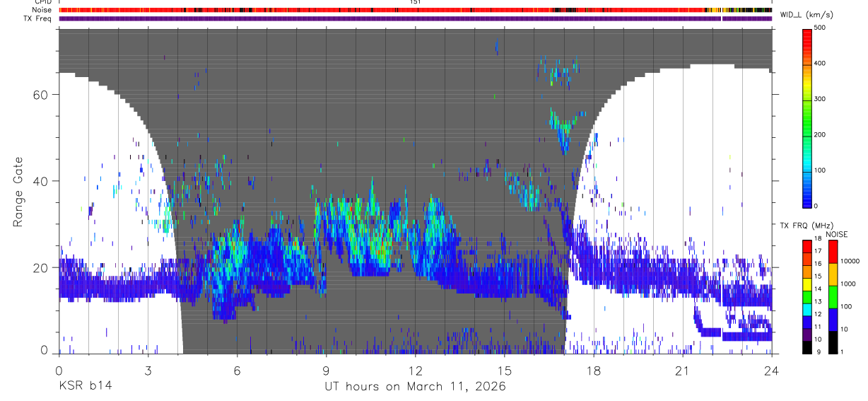Click the 18 hour tick label on x-axis
Viewport: 868px width, 401px height.
coord(594,371)
